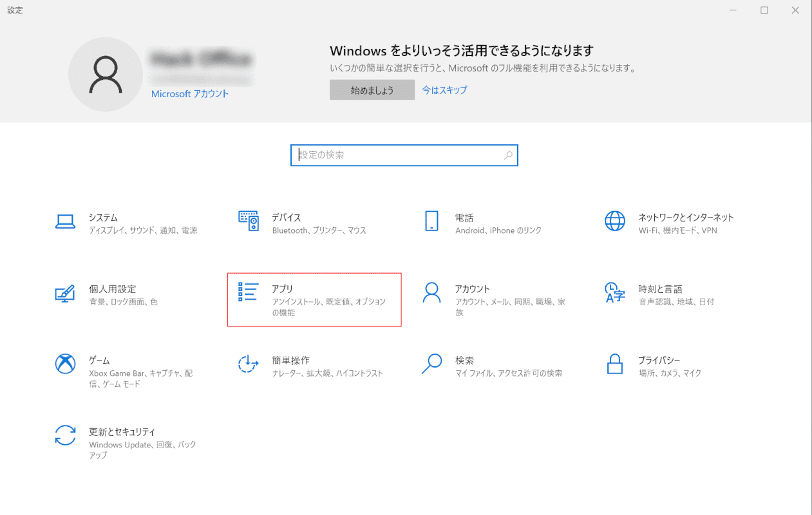Screen dimensions: 812x515
Task: Open the Ease of Access icon
Action: 248,364
